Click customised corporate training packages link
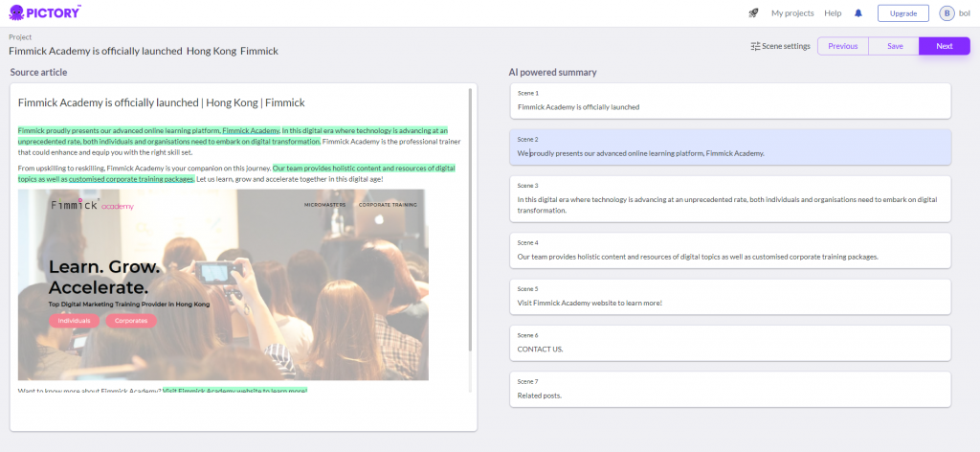Viewport: 980px width, 452px height. tap(130, 179)
